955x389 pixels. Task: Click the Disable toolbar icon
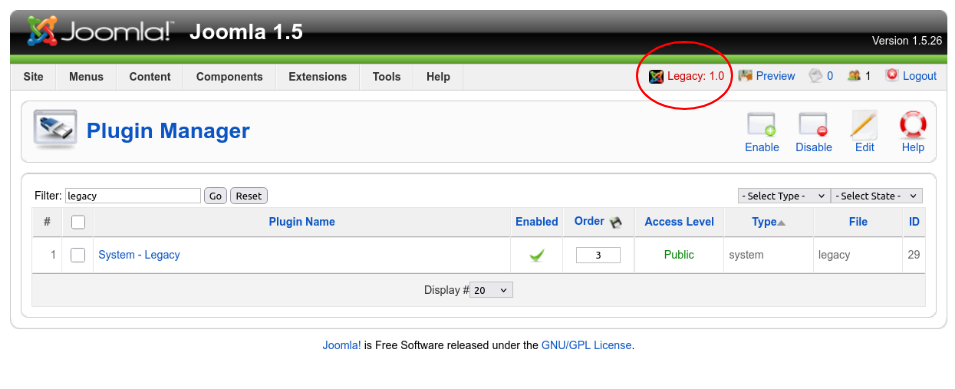click(813, 125)
